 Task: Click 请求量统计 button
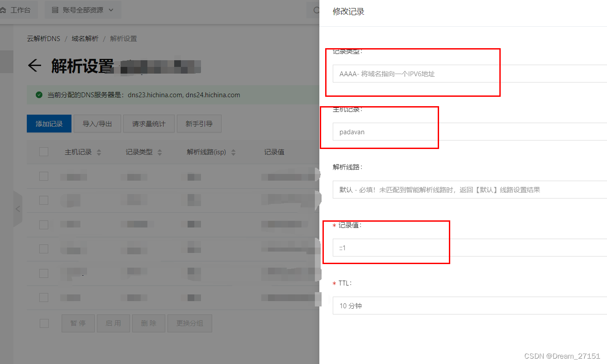coord(149,124)
